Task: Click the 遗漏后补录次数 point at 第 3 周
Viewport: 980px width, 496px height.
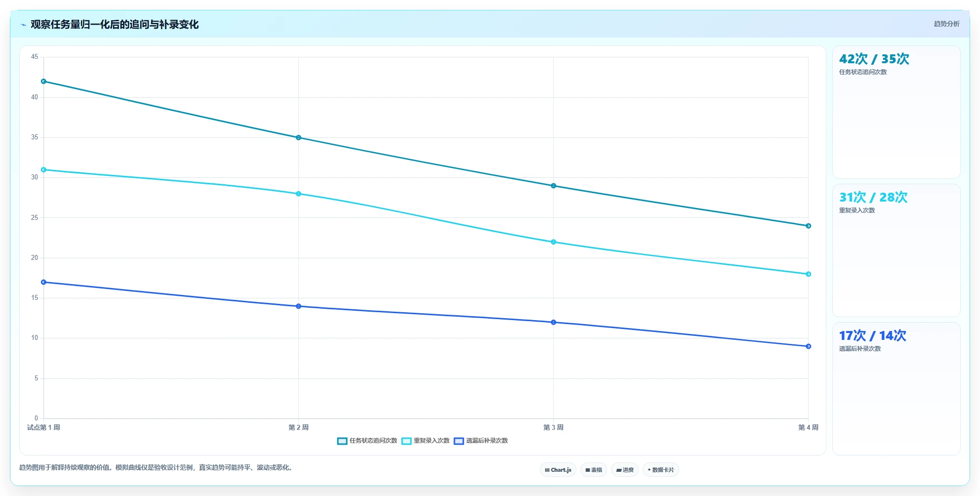Action: pos(553,322)
